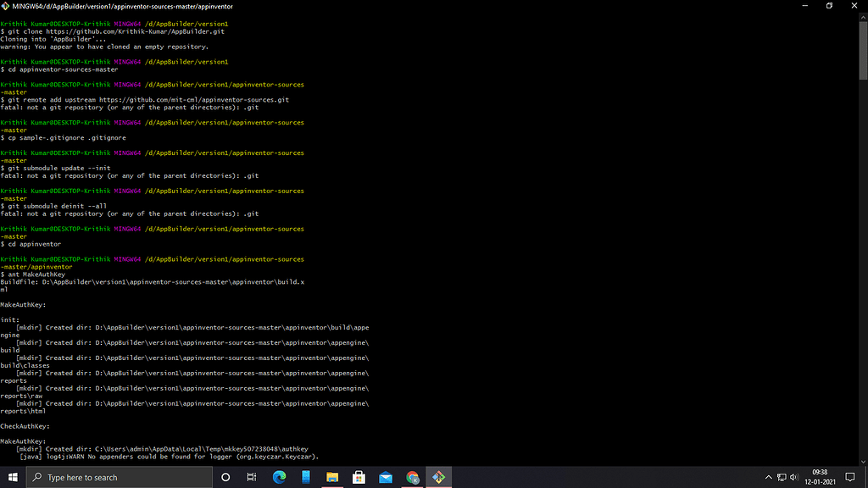Open the Mail app from taskbar
The height and width of the screenshot is (488, 868).
[386, 477]
